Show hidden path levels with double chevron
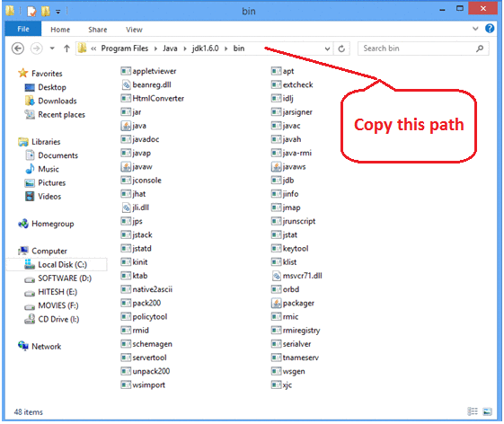 tap(93, 49)
